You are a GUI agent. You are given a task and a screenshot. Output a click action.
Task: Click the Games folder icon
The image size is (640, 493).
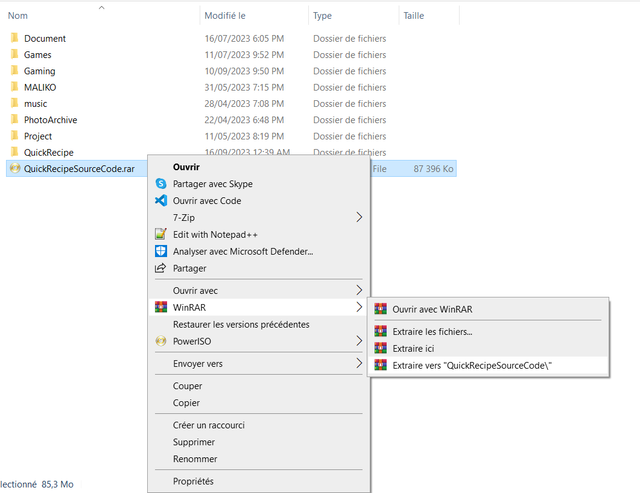click(x=14, y=54)
